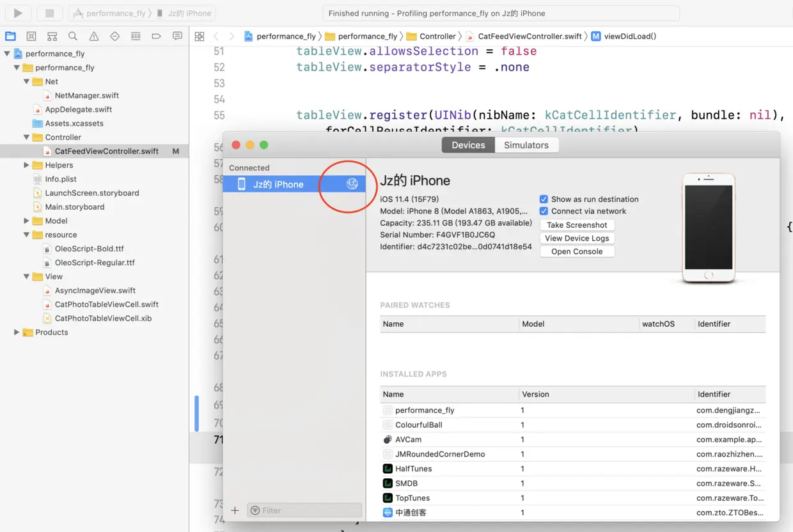Click the JMRoundedCornerDemo app icon
This screenshot has width=793, height=532.
click(388, 454)
